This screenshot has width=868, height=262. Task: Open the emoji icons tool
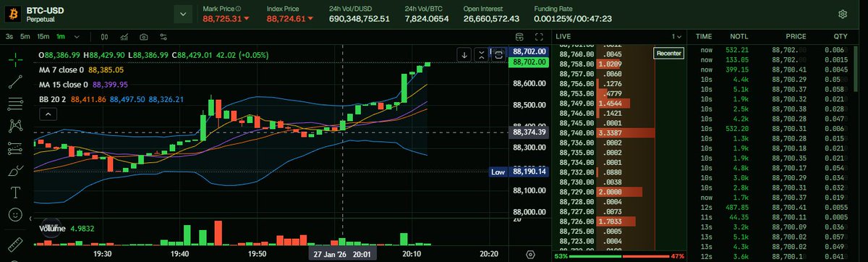[x=14, y=215]
